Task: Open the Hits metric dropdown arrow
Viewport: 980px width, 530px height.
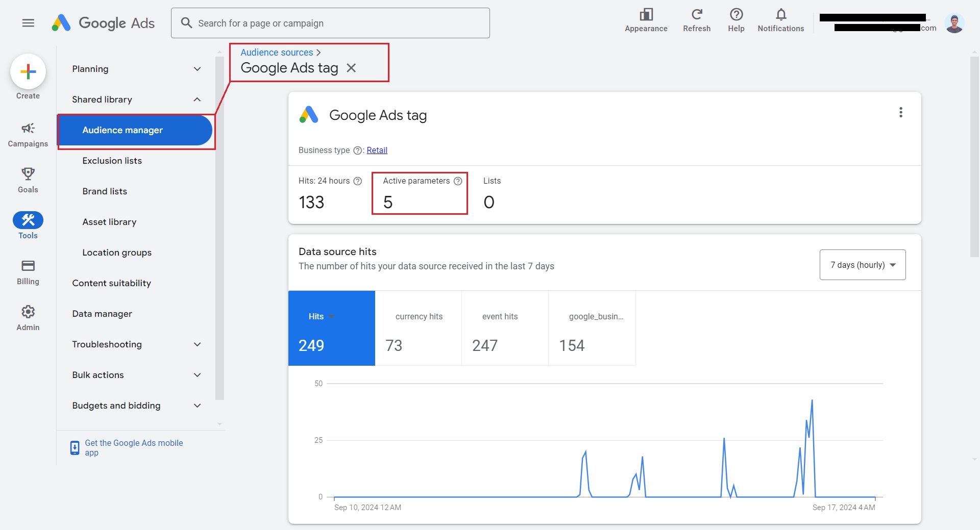Action: coord(332,317)
